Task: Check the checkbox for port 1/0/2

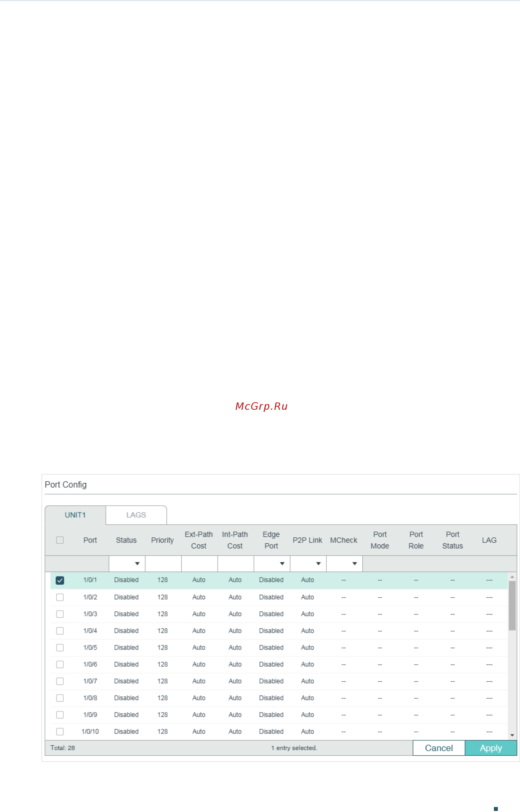Action: (x=60, y=597)
